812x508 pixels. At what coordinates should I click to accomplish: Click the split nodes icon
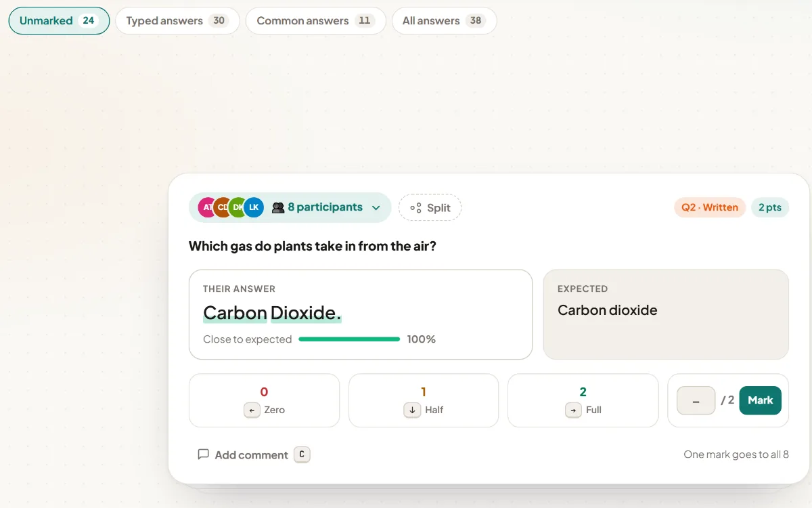pos(415,208)
